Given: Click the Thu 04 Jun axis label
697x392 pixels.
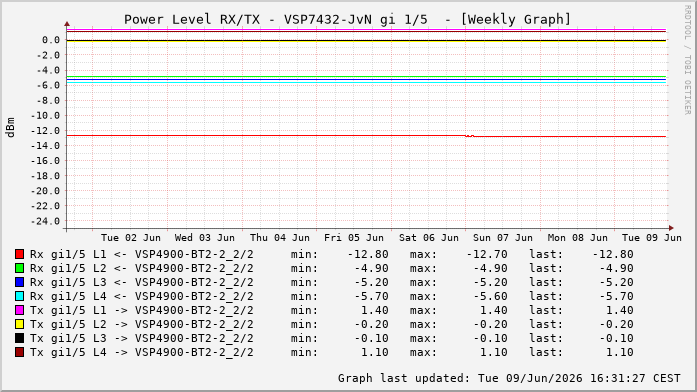Looking at the screenshot, I should tap(280, 238).
